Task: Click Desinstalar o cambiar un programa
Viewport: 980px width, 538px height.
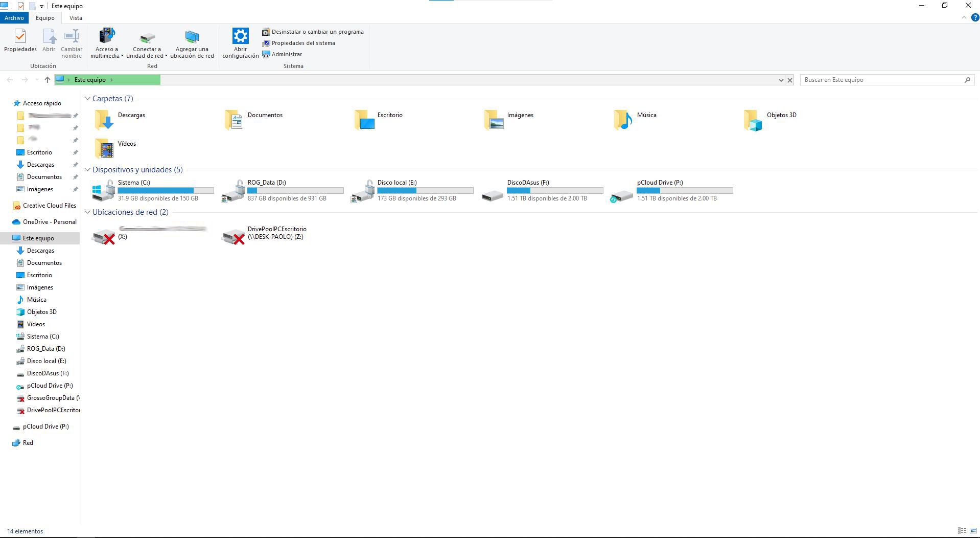Action: pyautogui.click(x=317, y=32)
